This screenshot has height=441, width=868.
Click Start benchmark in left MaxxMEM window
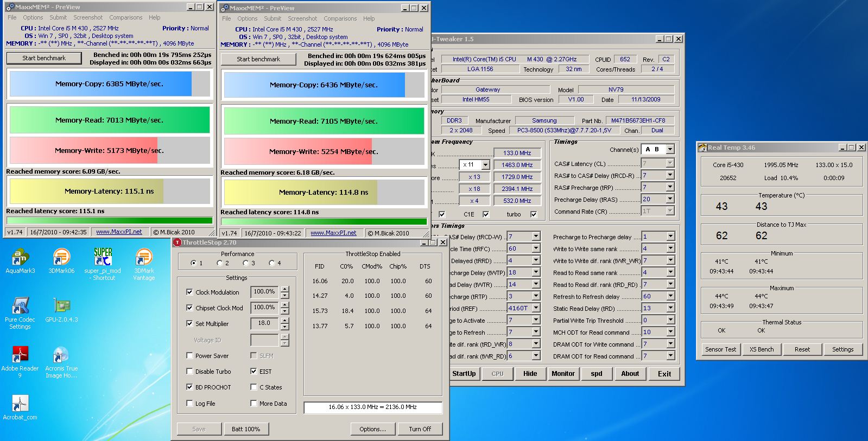tap(44, 58)
